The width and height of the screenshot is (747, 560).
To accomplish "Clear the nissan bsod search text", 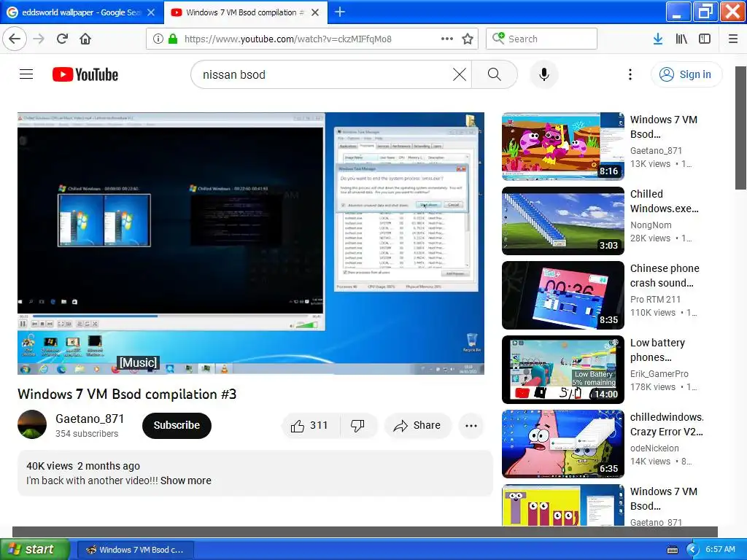I will 460,74.
